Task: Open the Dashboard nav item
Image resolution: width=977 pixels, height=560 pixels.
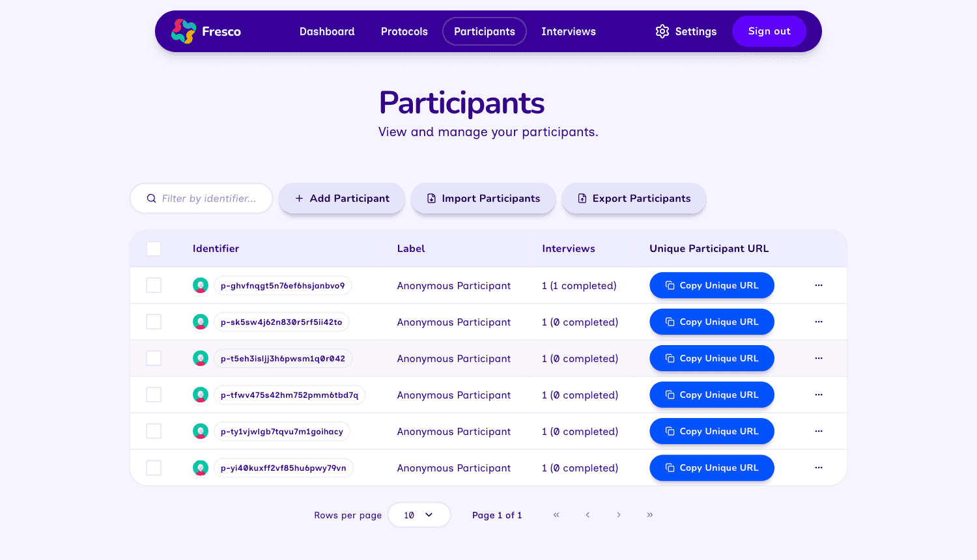Action: (x=327, y=31)
